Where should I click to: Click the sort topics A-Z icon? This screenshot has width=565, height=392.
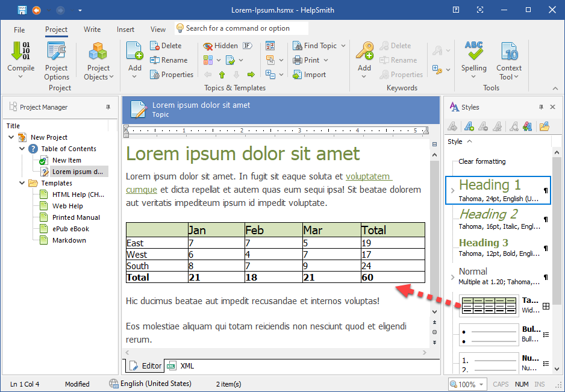pyautogui.click(x=270, y=46)
